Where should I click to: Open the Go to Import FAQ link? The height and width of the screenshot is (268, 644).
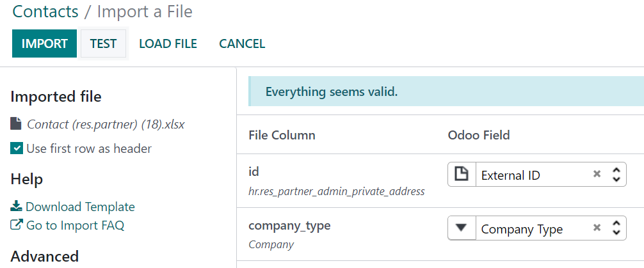tap(75, 225)
